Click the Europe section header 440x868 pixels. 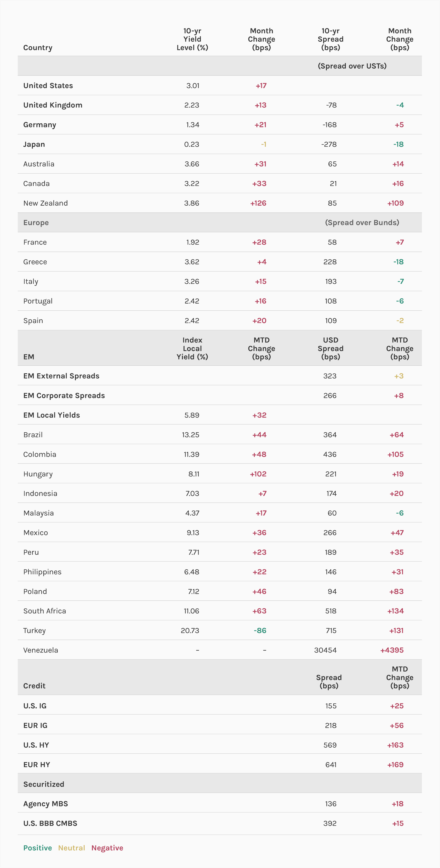tap(36, 223)
